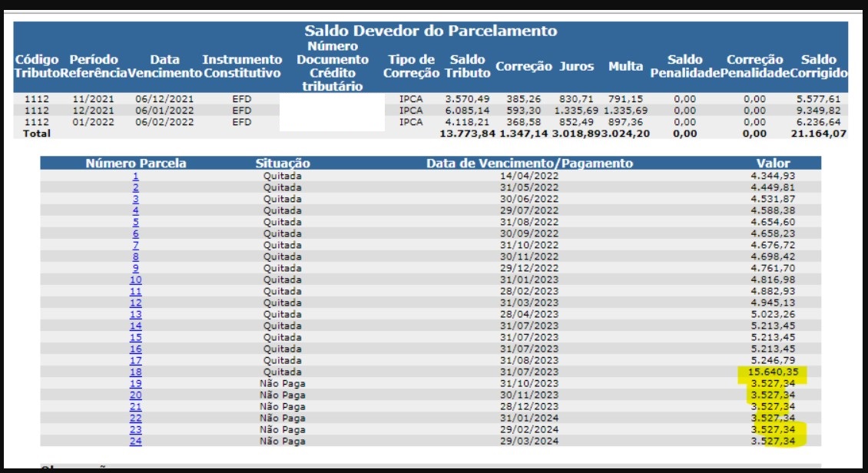This screenshot has width=868, height=473.
Task: Click the 'Saldo Devedor do Parcelamento' title
Action: [431, 31]
